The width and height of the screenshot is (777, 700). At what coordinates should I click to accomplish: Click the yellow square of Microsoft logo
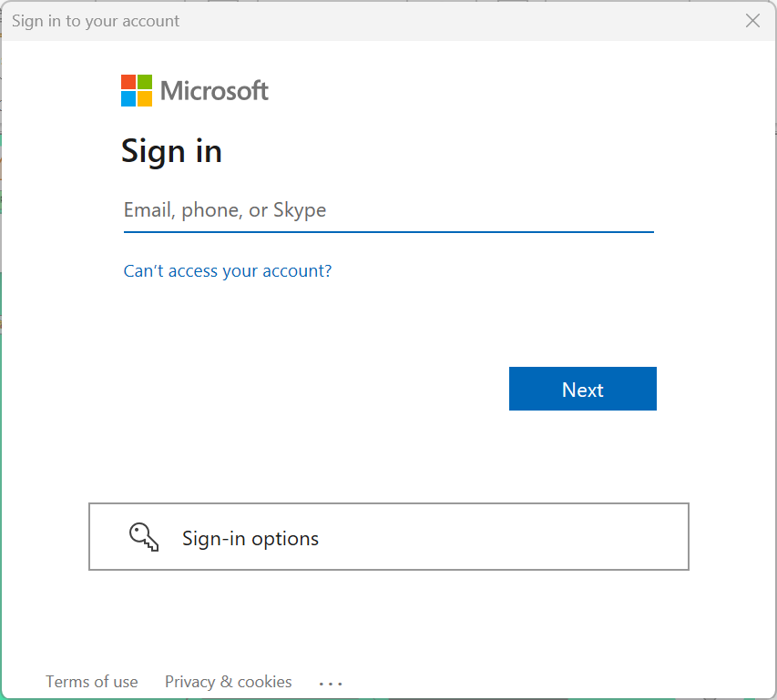[x=144, y=98]
